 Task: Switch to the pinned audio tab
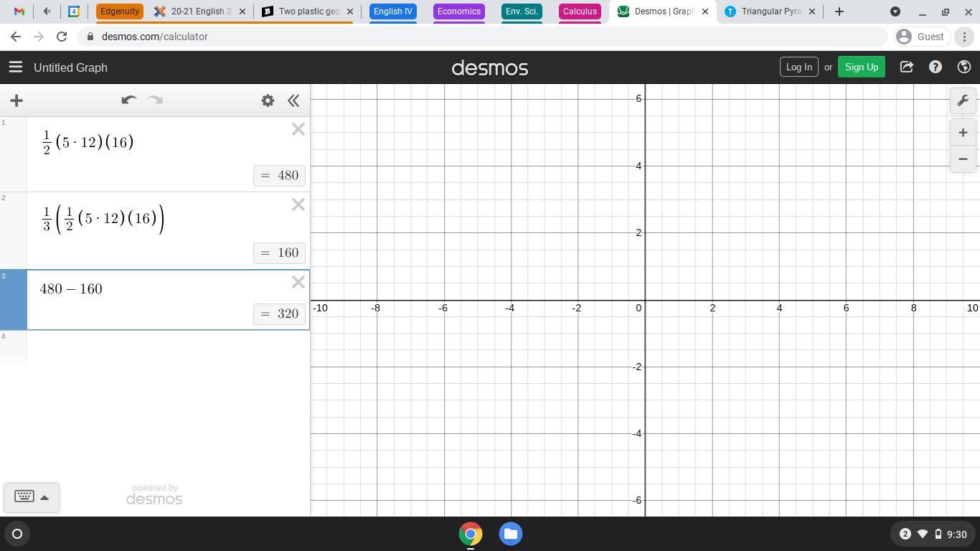pyautogui.click(x=47, y=11)
